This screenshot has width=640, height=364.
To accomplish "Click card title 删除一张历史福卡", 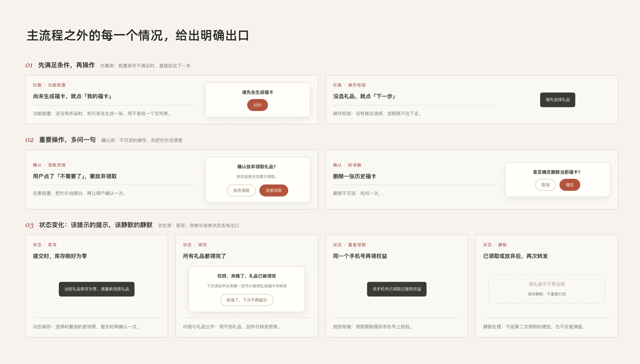I will [354, 176].
